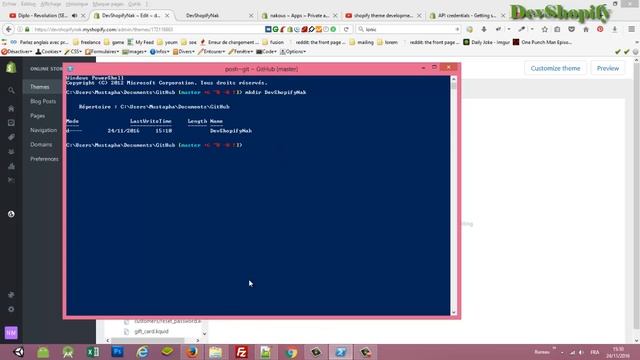This screenshot has height=360, width=640.
Task: Open the Firefox downloads arrow
Action: [614, 29]
